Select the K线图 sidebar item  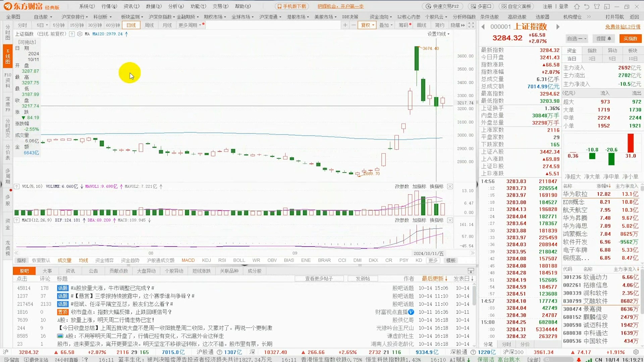8,56
